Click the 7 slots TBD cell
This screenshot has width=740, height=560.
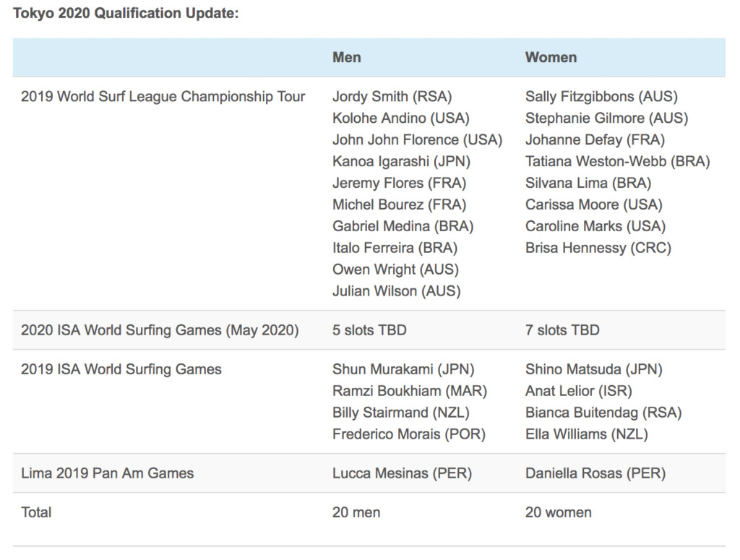(x=562, y=331)
